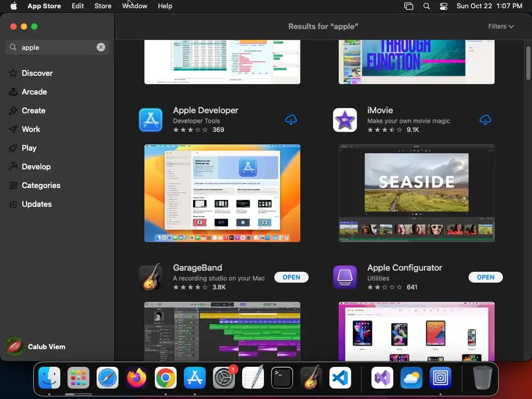View the Apple Configurator devices screenshot

(x=416, y=331)
